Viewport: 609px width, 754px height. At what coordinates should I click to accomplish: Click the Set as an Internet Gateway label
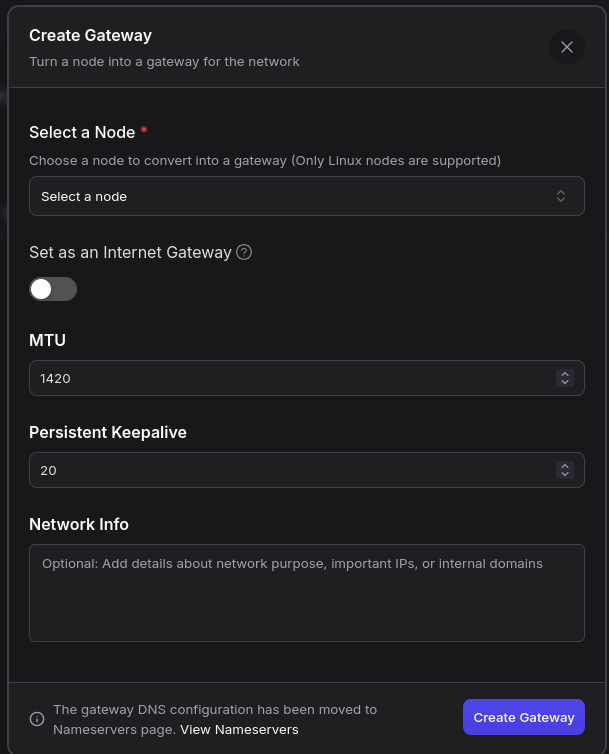click(x=130, y=253)
